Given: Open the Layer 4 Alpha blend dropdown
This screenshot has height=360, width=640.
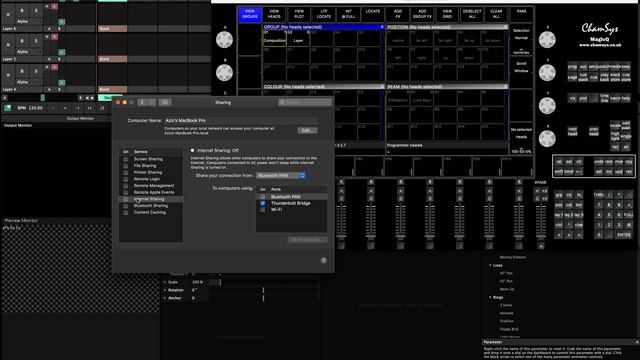Looking at the screenshot, I should [29, 82].
